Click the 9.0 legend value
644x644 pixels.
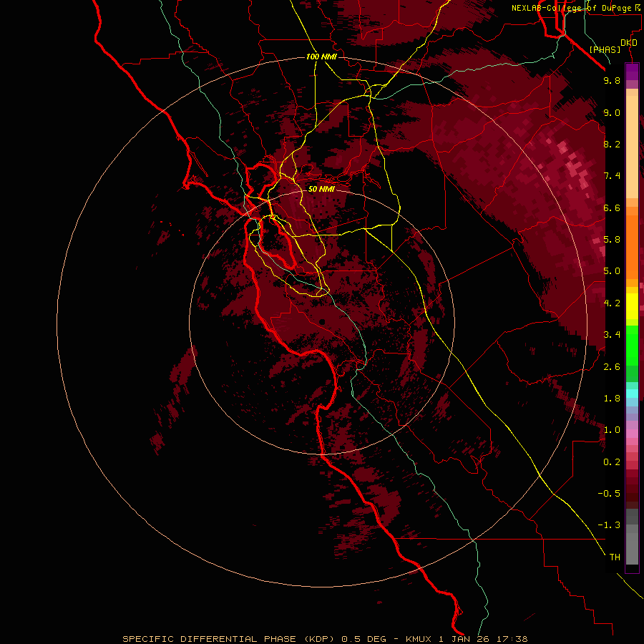coord(612,112)
